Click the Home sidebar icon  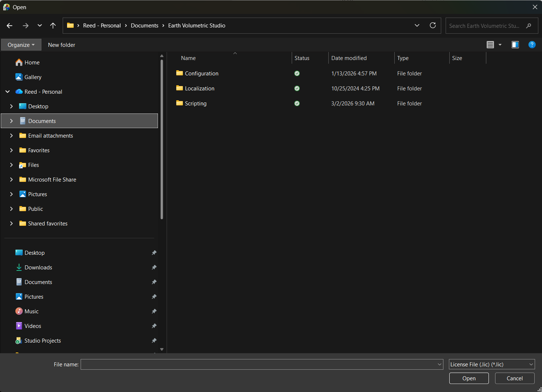tap(19, 62)
